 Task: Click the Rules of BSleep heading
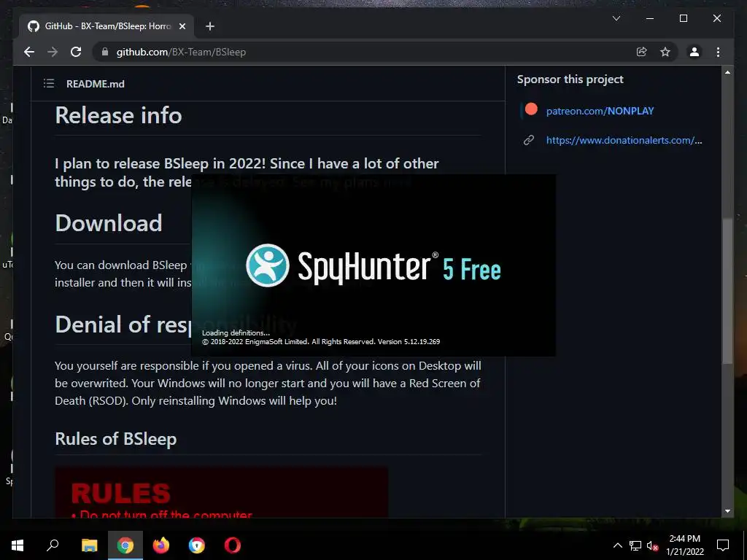116,438
